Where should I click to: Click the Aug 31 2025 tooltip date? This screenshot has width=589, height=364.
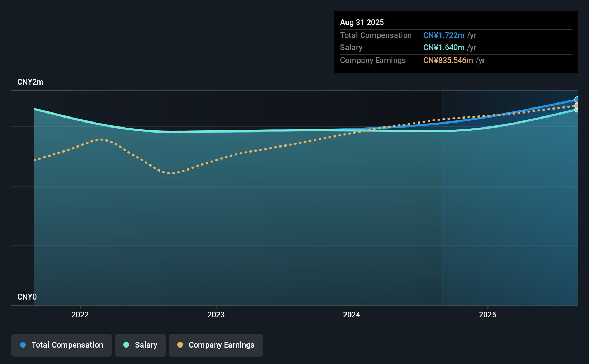click(x=362, y=22)
